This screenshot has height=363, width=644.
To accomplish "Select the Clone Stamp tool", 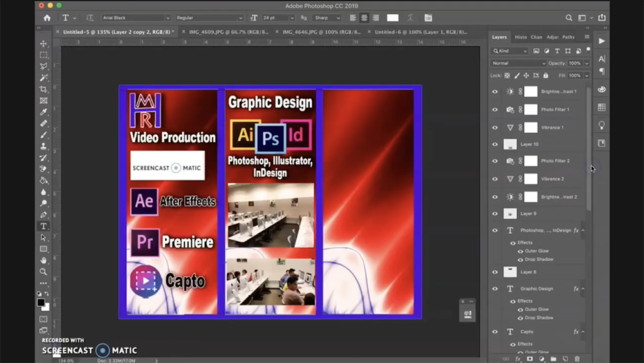I will [44, 146].
